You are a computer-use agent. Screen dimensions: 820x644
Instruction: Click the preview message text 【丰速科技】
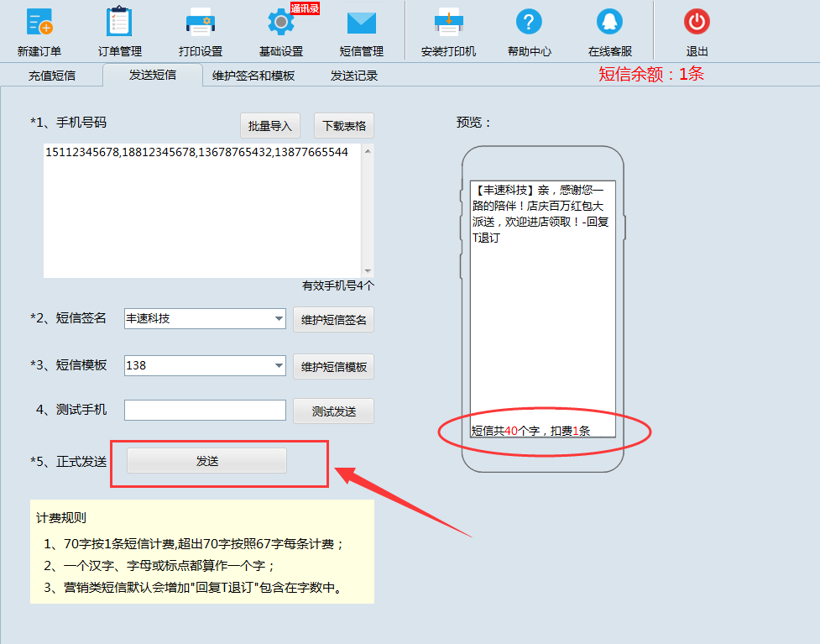(504, 190)
